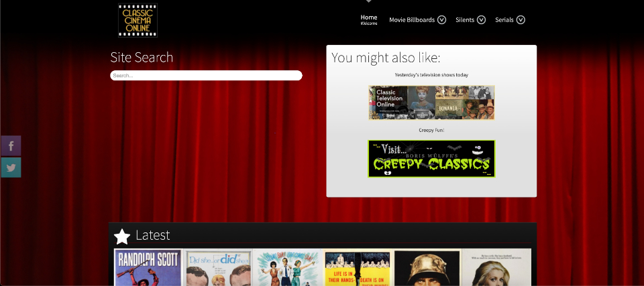Click the "Latest" section heading
644x286 pixels.
[152, 235]
